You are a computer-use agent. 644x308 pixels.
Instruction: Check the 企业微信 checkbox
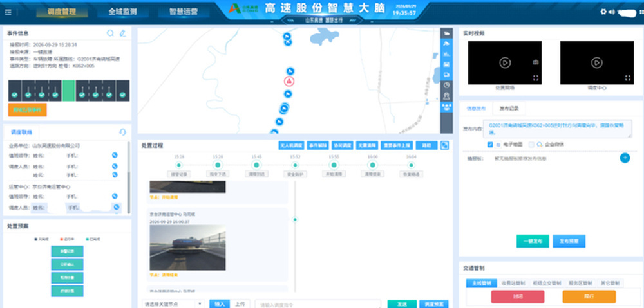pos(531,145)
